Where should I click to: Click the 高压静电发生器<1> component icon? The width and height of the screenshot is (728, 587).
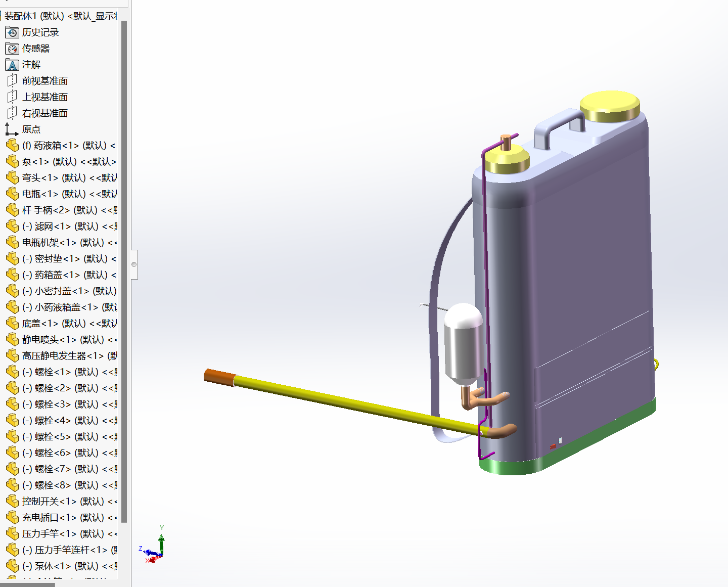12,356
